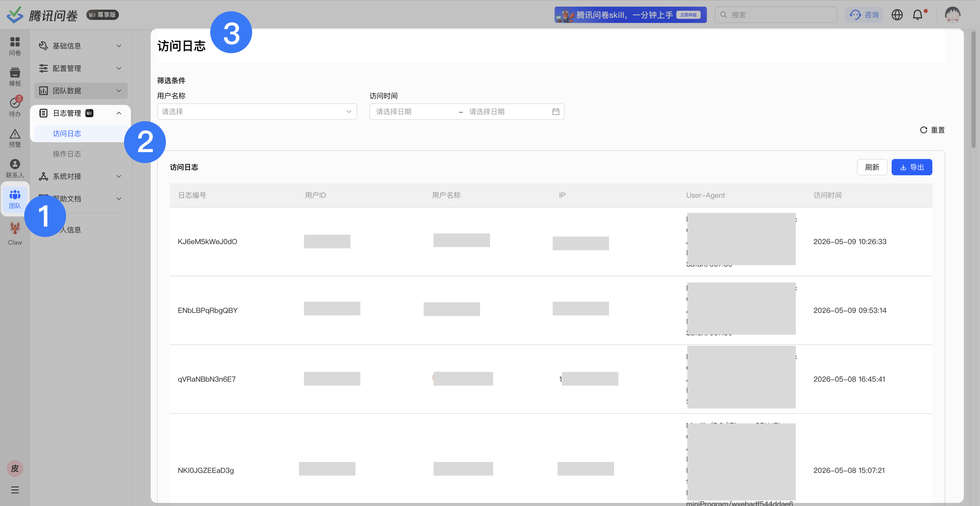The height and width of the screenshot is (506, 980).
Task: Click the 重置 reset button
Action: point(932,130)
